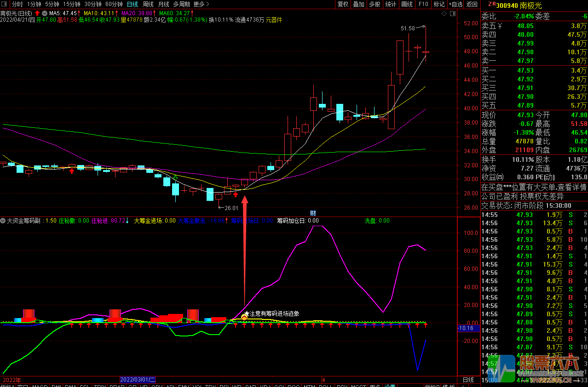Toggle the side panel icon beside the diamond
Image resolution: width=588 pixels, height=387 pixels.
point(452,14)
